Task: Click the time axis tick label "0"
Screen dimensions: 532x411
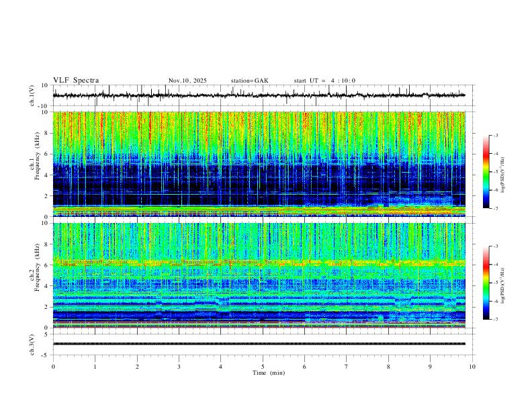Action: coord(53,367)
